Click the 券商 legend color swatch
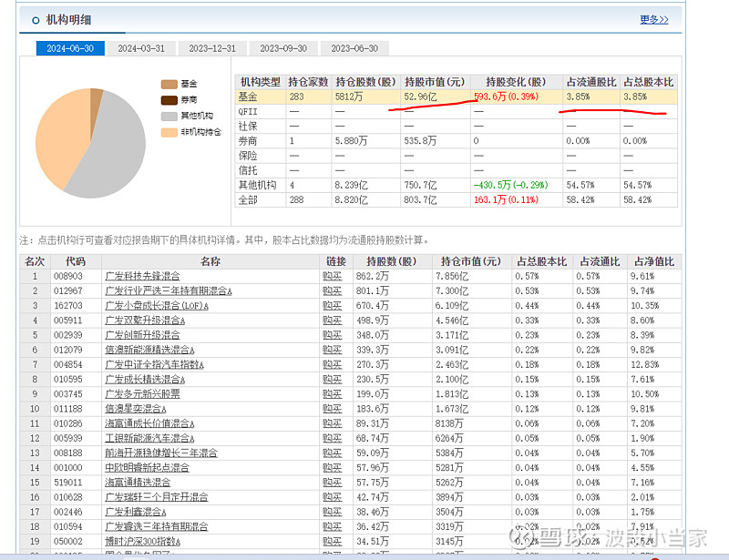 click(169, 100)
